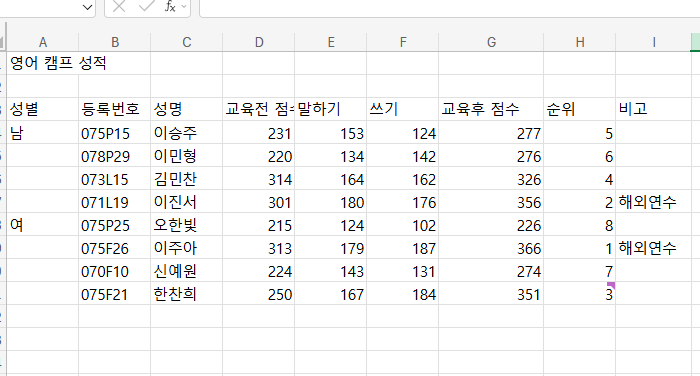Select name cell '이진서'
700x376 pixels.
click(x=187, y=202)
